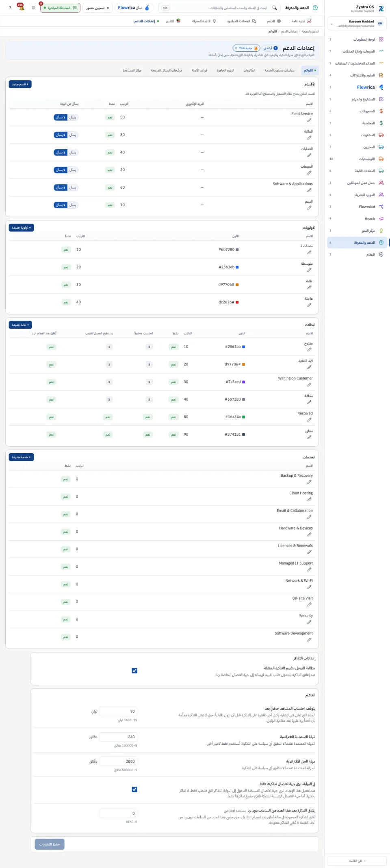Edit the Network & Wi-Fi service
This screenshot has width=390, height=868.
309,587
